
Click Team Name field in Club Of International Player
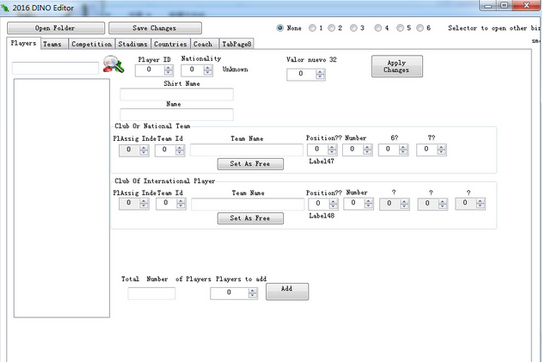click(248, 204)
